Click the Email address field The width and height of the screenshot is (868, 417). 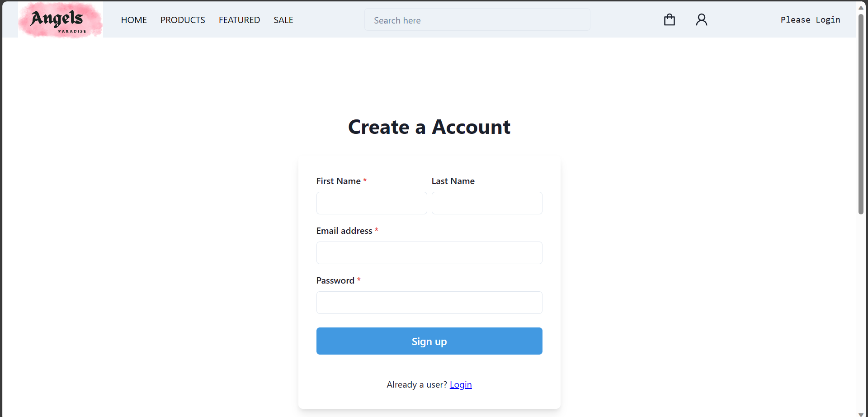click(x=429, y=253)
